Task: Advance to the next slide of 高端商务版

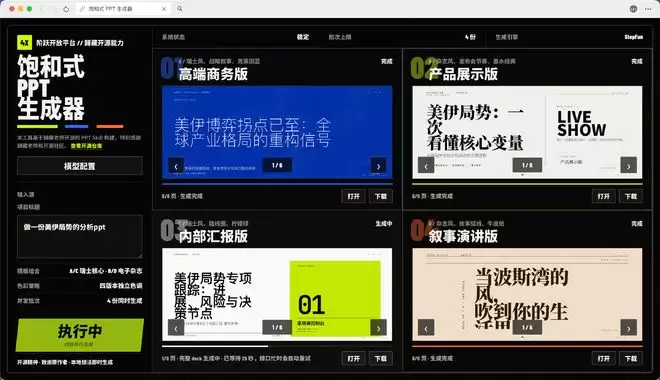Action: pyautogui.click(x=378, y=166)
